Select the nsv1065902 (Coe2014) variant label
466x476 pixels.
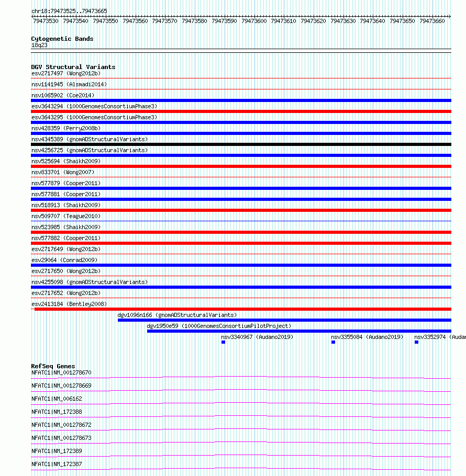point(63,95)
